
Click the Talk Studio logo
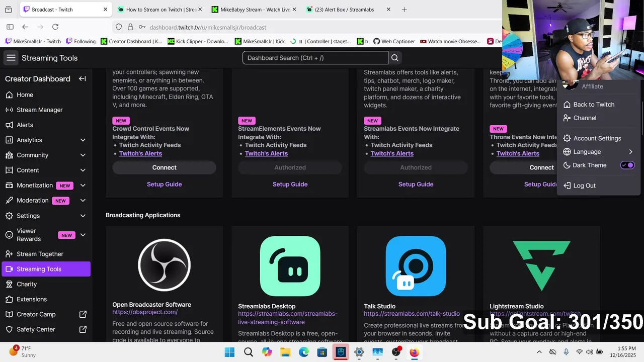point(416,266)
